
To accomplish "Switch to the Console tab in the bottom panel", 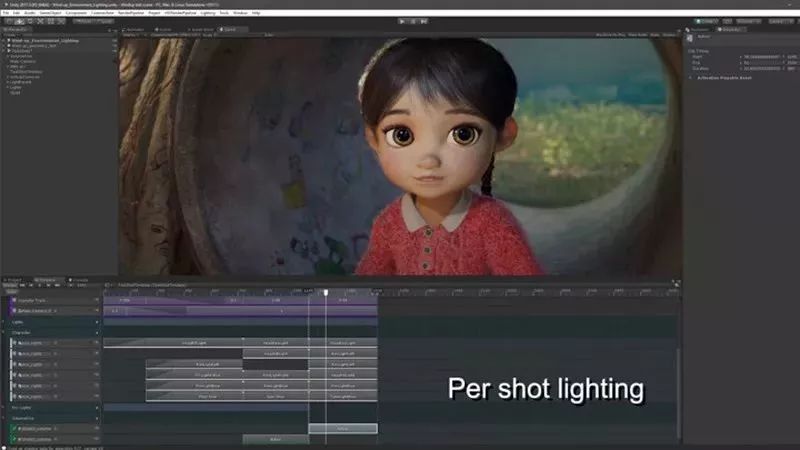I will click(x=79, y=280).
